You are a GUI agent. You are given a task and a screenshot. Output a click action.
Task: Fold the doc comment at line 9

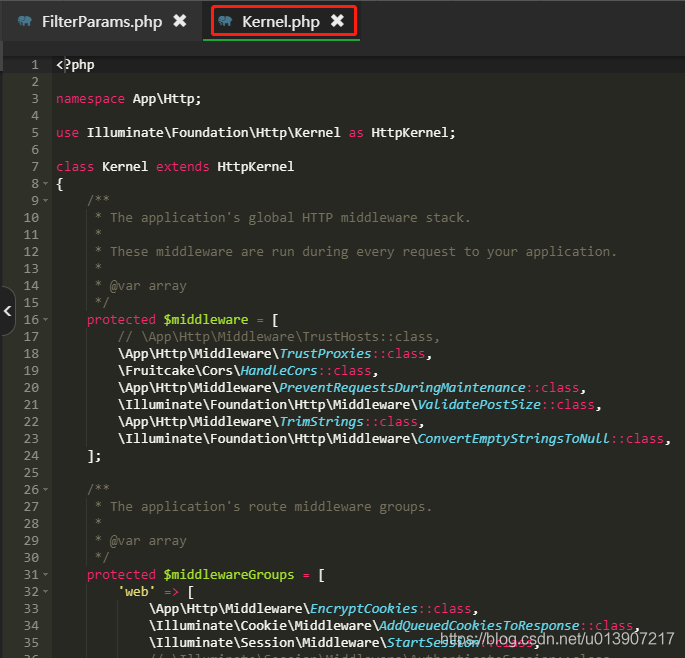tap(45, 201)
